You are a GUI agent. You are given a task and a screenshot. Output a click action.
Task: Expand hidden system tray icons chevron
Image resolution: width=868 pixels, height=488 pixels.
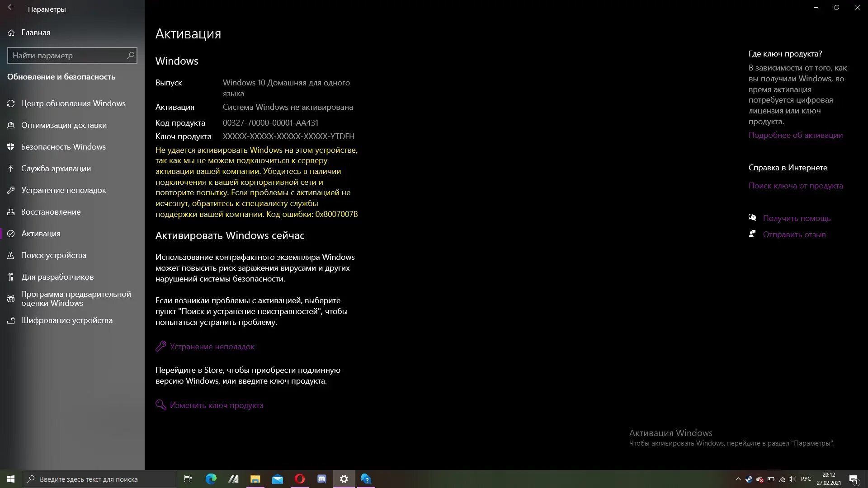click(738, 479)
